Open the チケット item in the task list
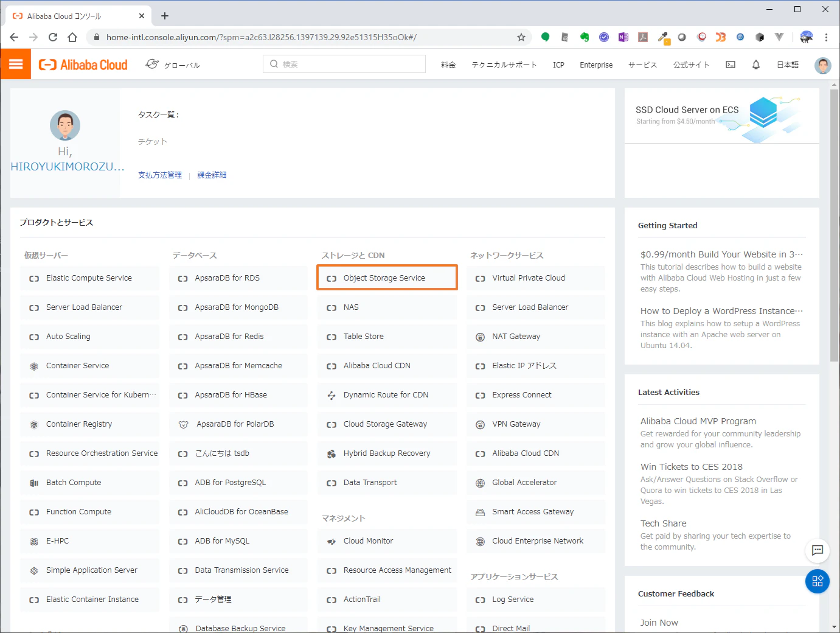This screenshot has width=840, height=633. (153, 141)
